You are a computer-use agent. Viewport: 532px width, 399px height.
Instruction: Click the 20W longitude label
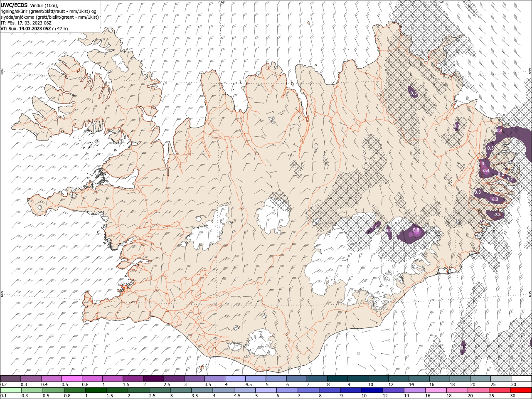click(x=221, y=2)
